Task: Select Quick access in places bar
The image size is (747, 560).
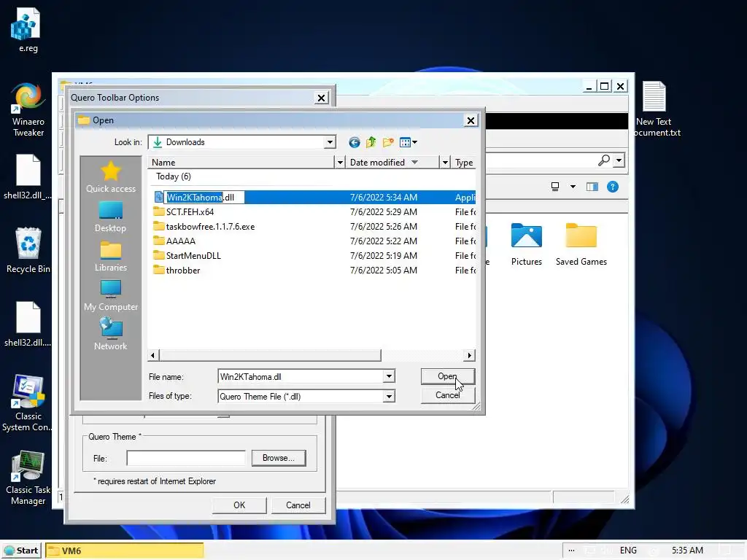Action: pyautogui.click(x=111, y=176)
